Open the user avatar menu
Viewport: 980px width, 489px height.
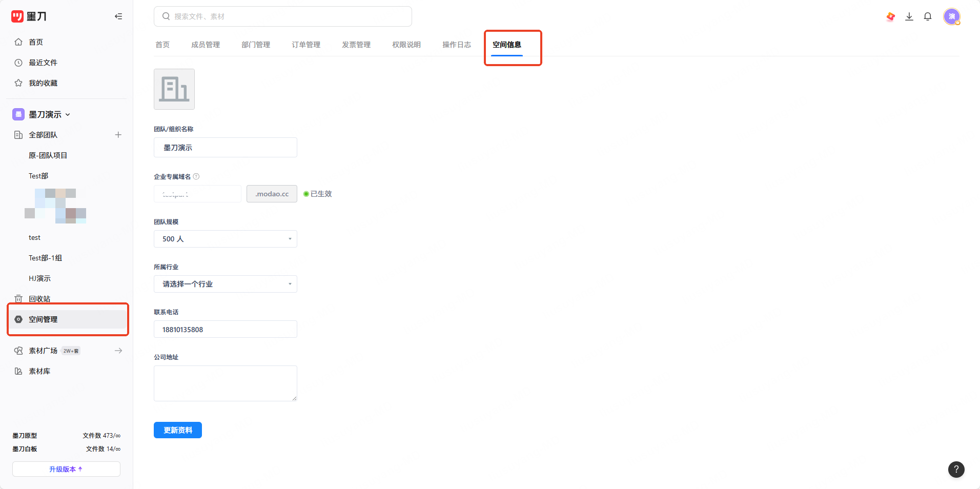952,16
